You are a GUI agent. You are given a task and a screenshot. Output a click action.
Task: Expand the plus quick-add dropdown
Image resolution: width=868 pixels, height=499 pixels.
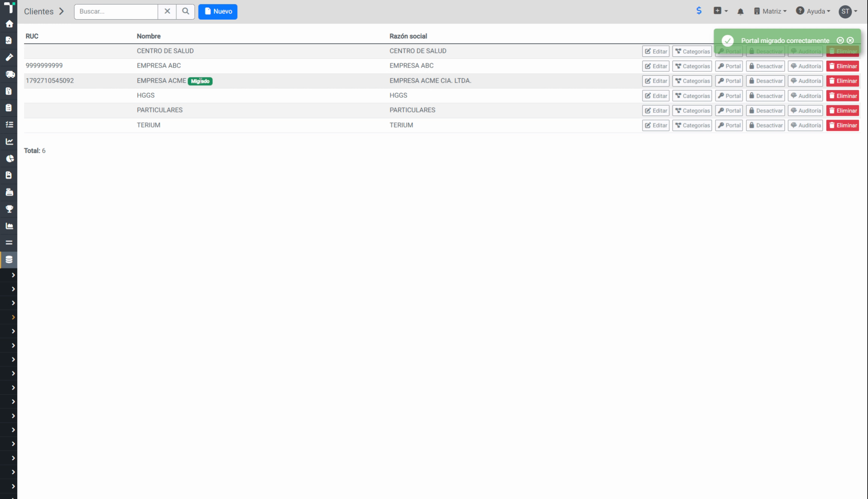[x=721, y=11]
